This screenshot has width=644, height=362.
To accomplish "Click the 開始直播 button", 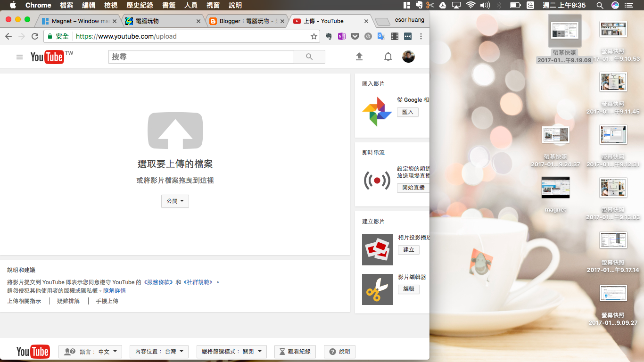I will (413, 188).
